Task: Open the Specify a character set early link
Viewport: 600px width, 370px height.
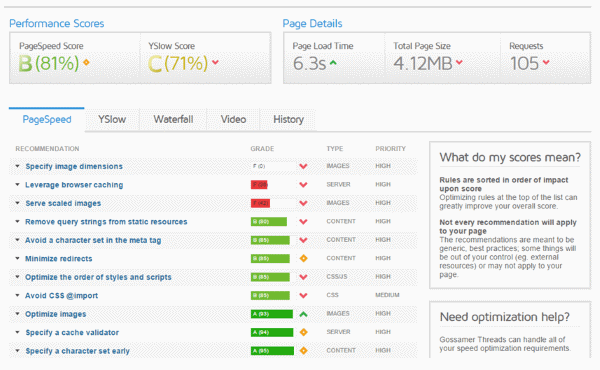Action: (x=77, y=351)
